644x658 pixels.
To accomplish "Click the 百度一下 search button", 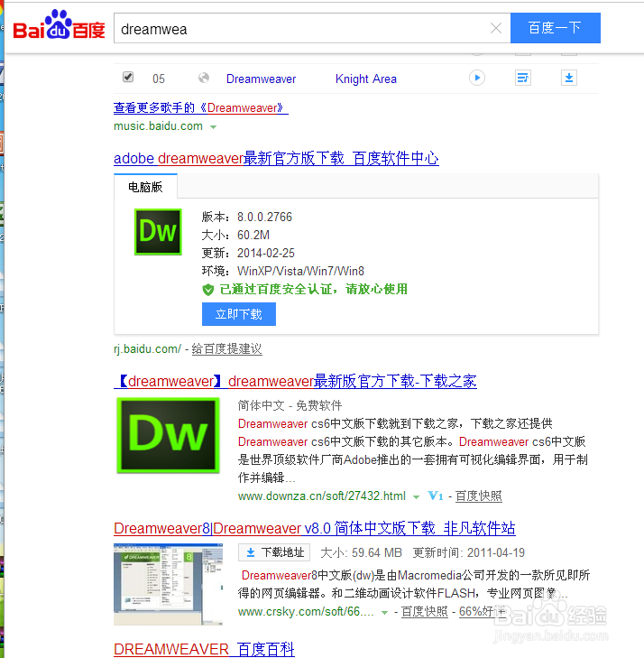I will 555,28.
